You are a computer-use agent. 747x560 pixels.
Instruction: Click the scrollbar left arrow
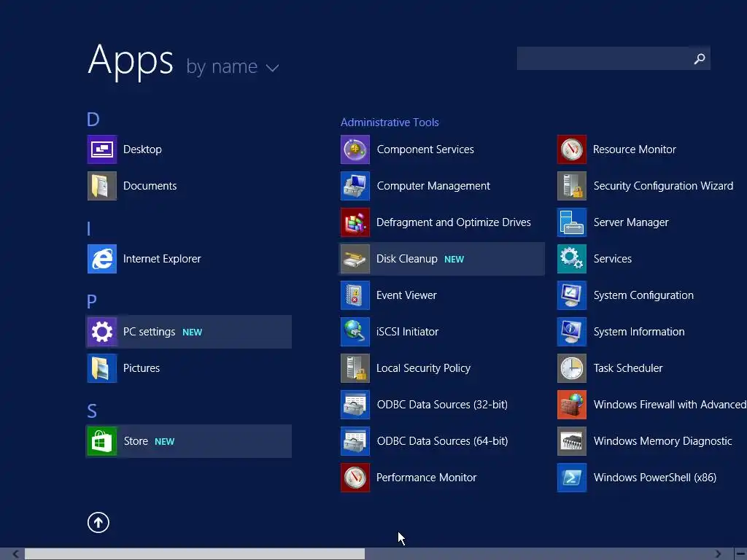point(16,554)
